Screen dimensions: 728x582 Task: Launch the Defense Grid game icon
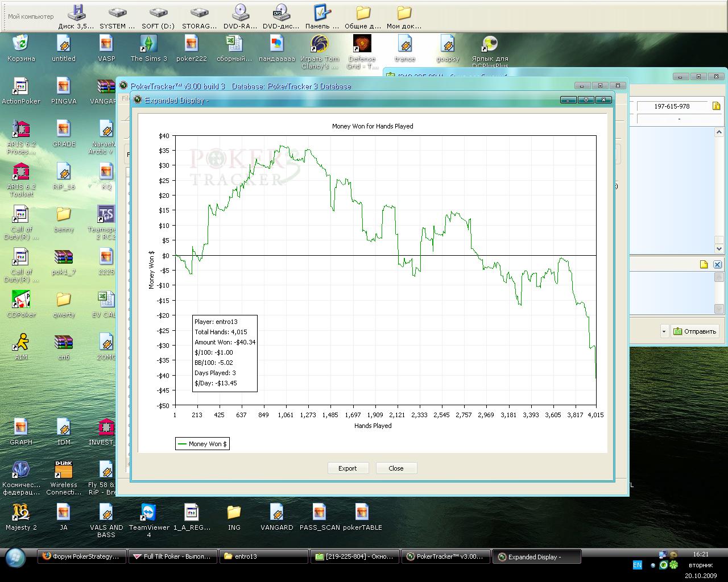pyautogui.click(x=362, y=52)
